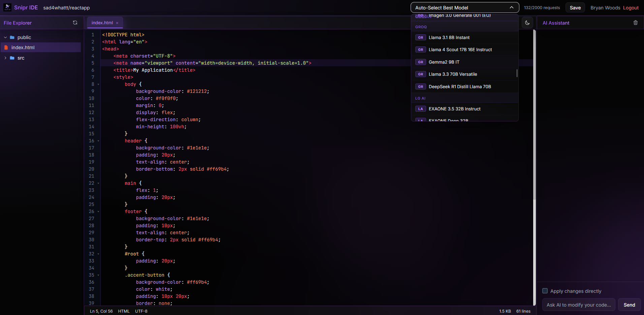Log out of the account
This screenshot has width=644, height=315.
click(x=631, y=8)
